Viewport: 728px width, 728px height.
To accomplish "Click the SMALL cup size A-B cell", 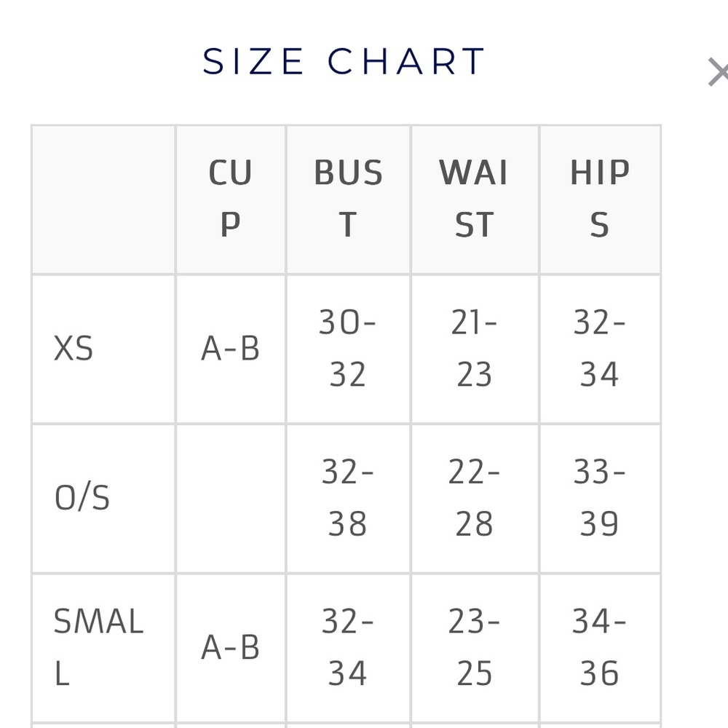I will tap(230, 647).
